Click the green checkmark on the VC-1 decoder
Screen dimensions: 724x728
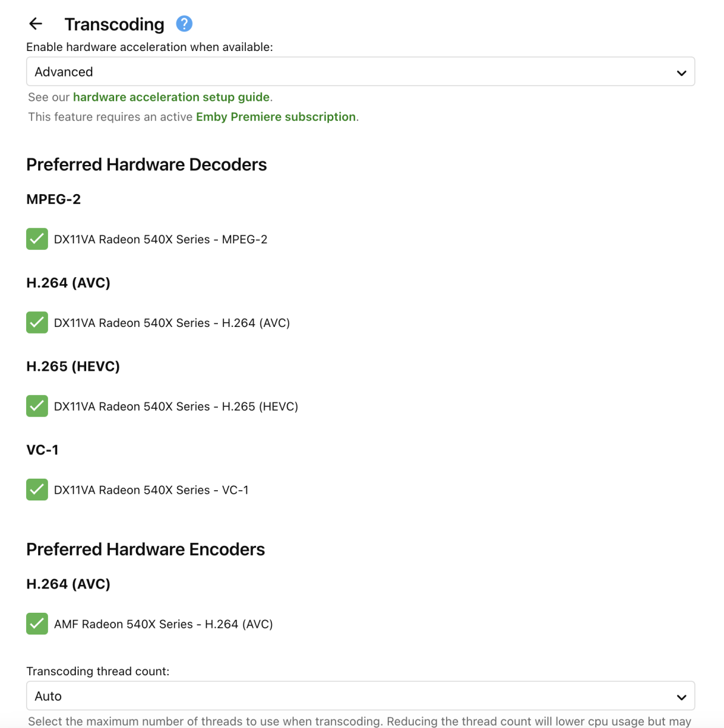coord(37,490)
